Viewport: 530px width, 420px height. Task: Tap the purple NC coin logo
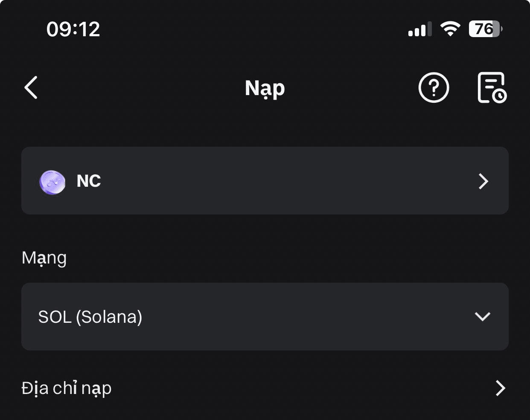click(x=52, y=182)
